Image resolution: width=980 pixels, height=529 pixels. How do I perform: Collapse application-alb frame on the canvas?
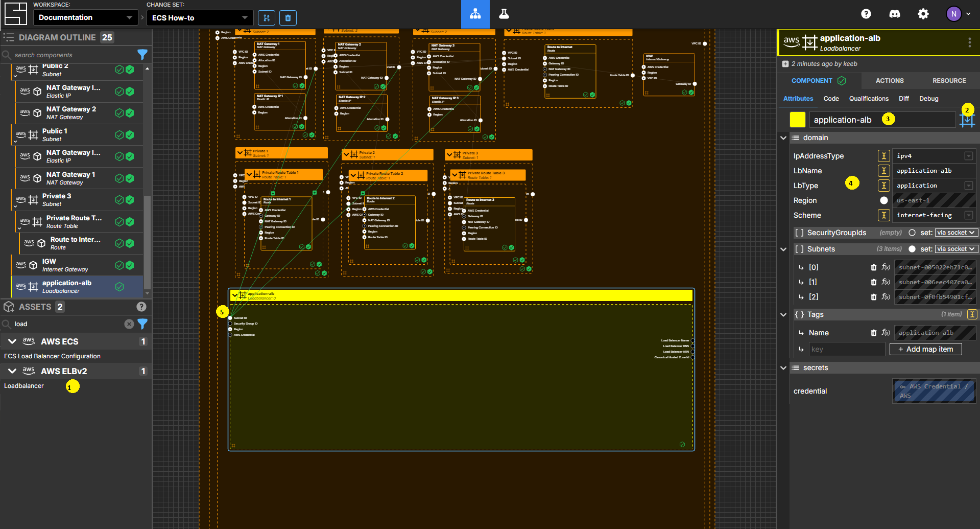pyautogui.click(x=235, y=295)
